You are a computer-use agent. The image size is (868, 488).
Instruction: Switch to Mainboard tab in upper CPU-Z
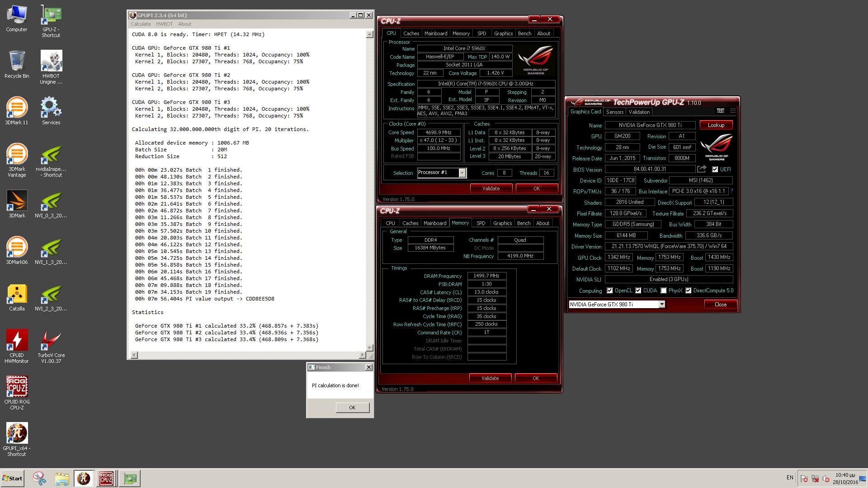tap(436, 33)
